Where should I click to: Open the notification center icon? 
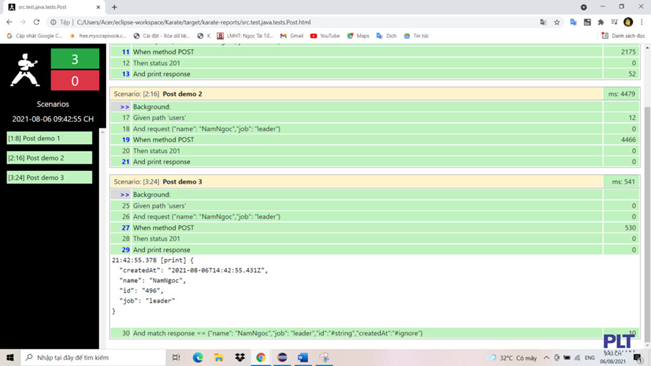point(637,358)
